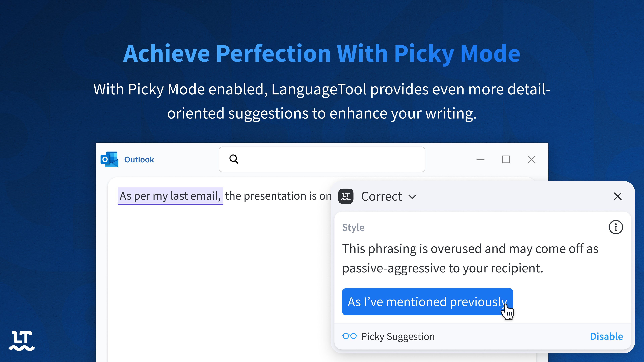Click the underlined "As per my last email," phrase
This screenshot has height=362, width=644.
(170, 196)
